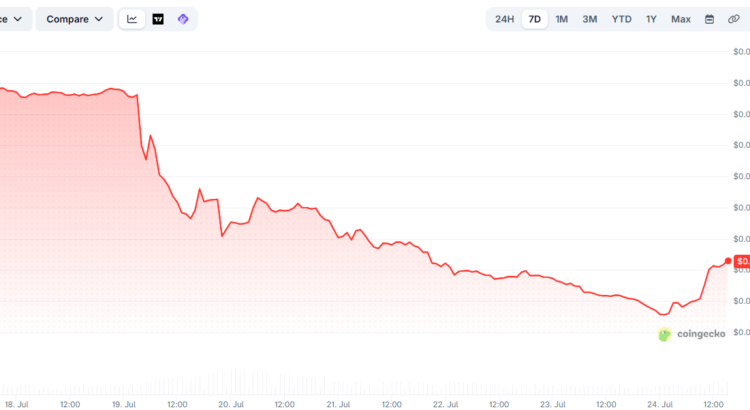Select the 7D time range
This screenshot has width=750, height=410.
(x=534, y=19)
